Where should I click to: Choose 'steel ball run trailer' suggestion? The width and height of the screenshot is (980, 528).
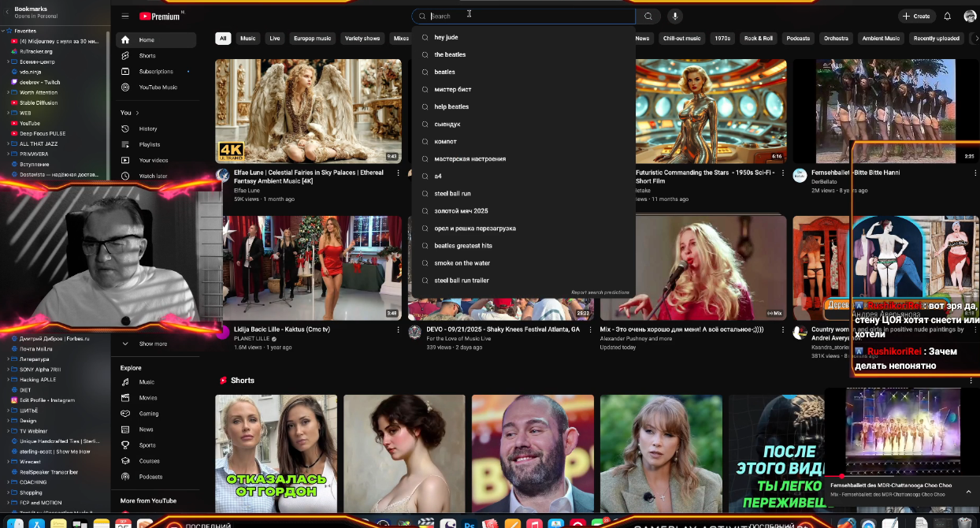coord(523,281)
